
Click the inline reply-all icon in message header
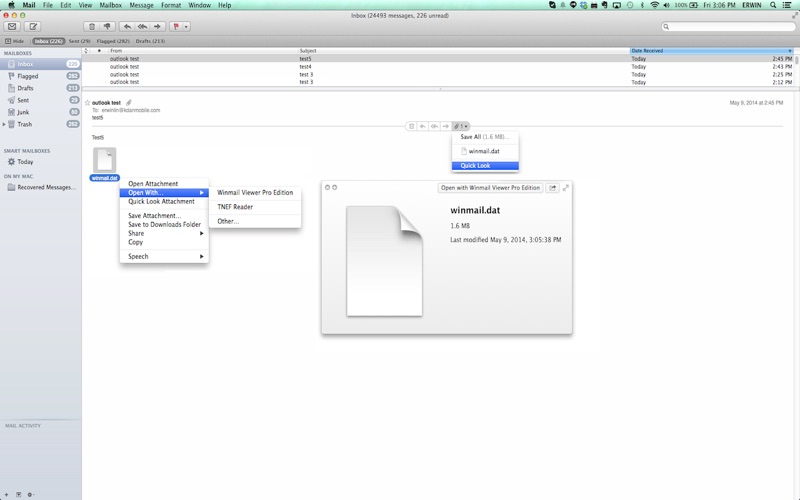434,126
